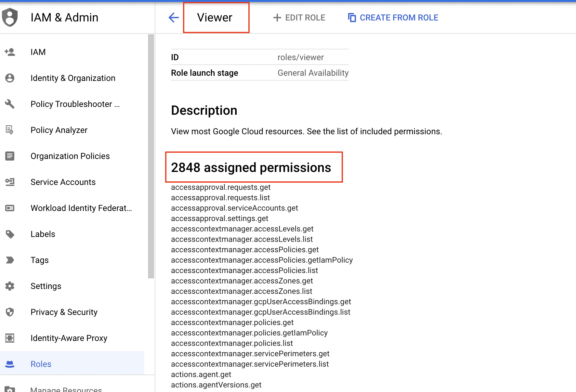Click permission accessapproval.requests.list
Screen dimensions: 576x392
point(220,198)
